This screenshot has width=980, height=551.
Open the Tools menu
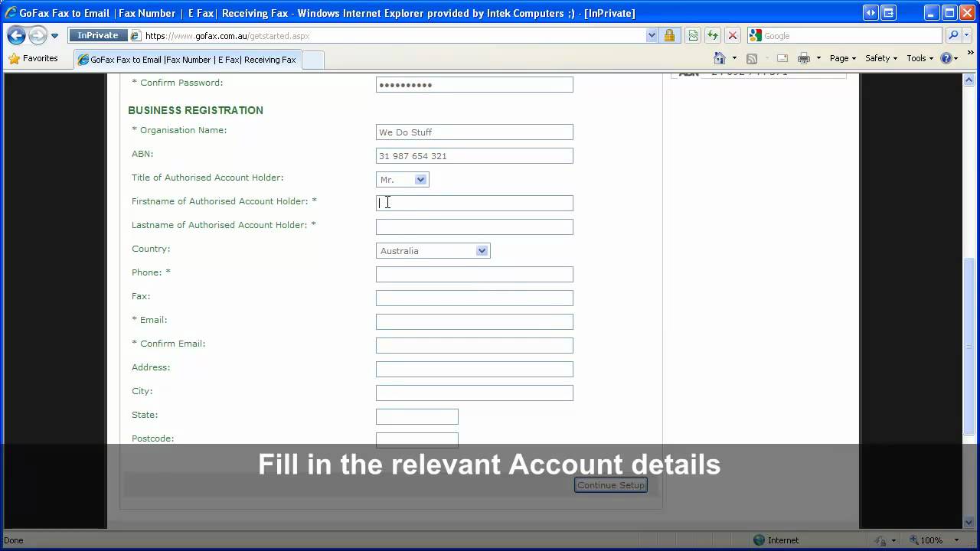[920, 58]
